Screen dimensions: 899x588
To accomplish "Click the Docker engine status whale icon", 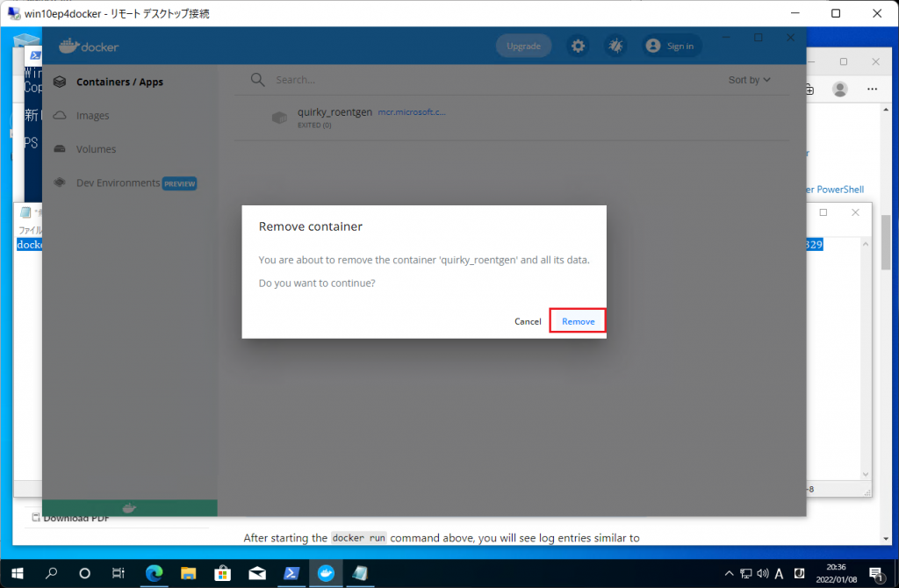I will click(x=130, y=508).
